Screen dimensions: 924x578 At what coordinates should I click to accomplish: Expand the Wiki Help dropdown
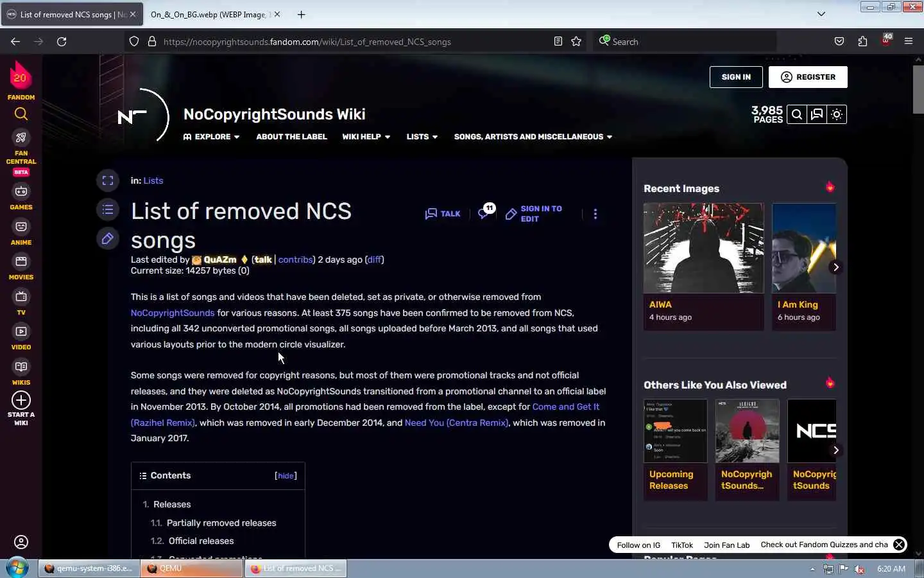(366, 137)
